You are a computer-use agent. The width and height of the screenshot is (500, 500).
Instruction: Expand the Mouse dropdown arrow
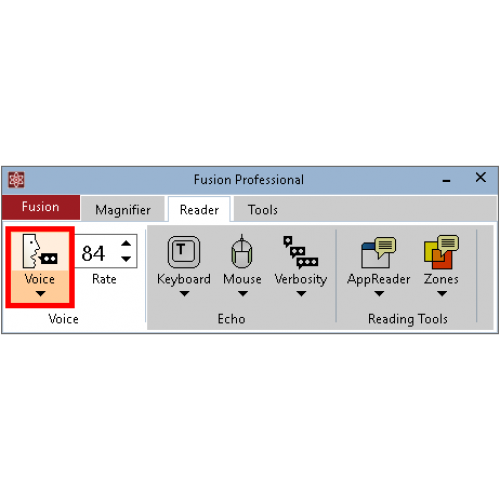(x=243, y=294)
